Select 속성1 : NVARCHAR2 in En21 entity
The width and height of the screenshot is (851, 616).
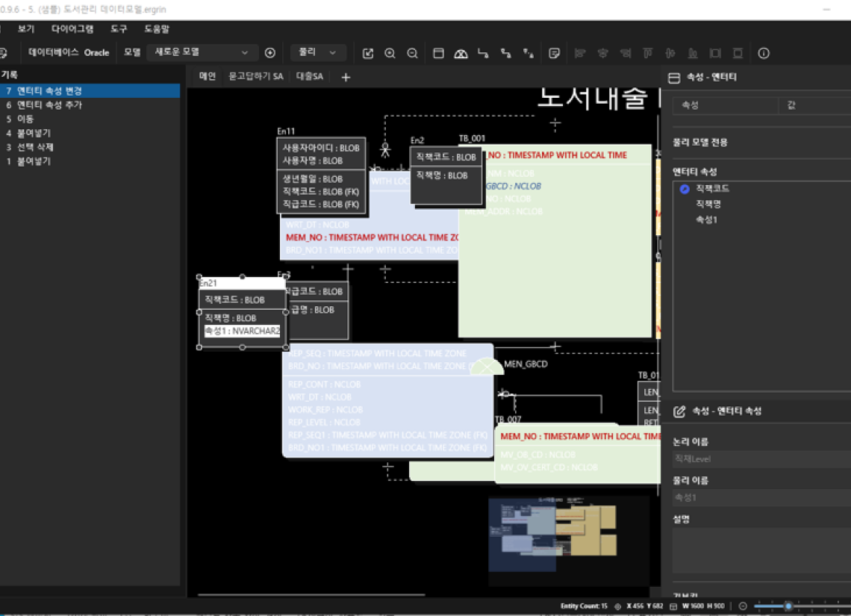coord(242,331)
